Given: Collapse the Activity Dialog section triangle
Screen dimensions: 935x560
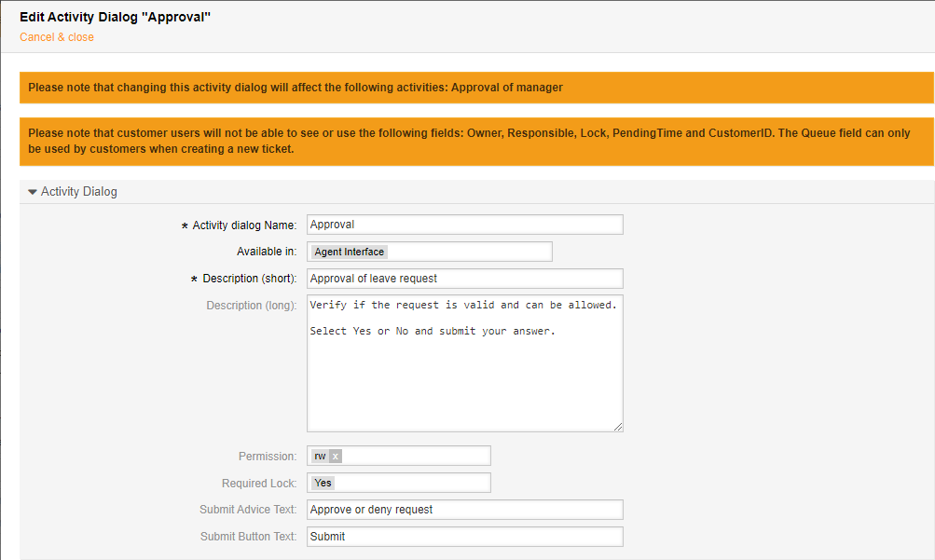Looking at the screenshot, I should pos(33,192).
